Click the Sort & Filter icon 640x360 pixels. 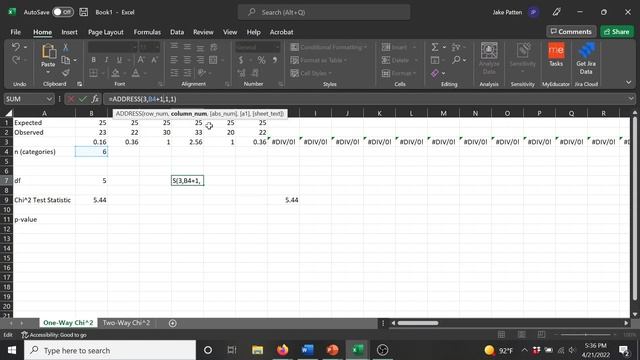(456, 47)
